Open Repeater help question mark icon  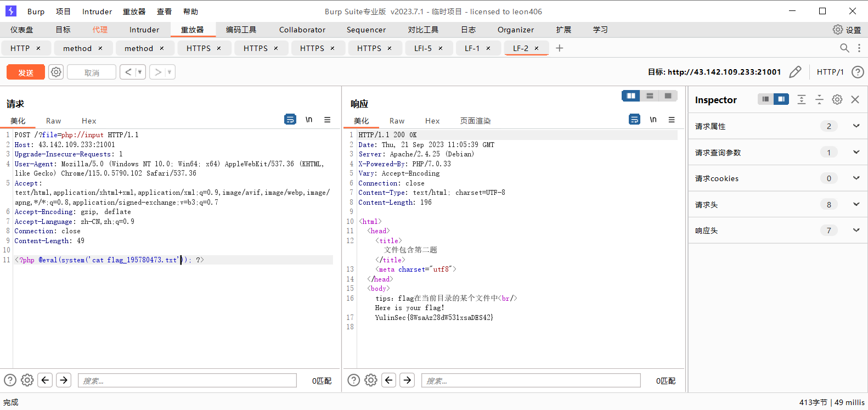(x=858, y=72)
